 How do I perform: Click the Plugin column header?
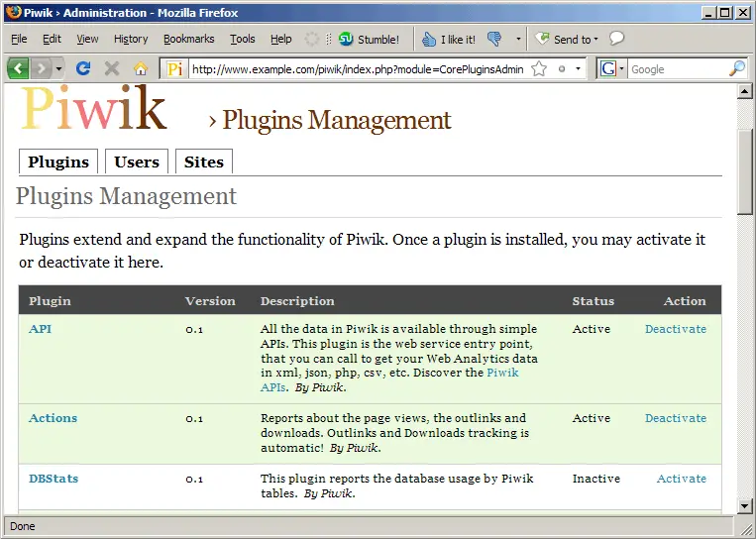tap(50, 301)
